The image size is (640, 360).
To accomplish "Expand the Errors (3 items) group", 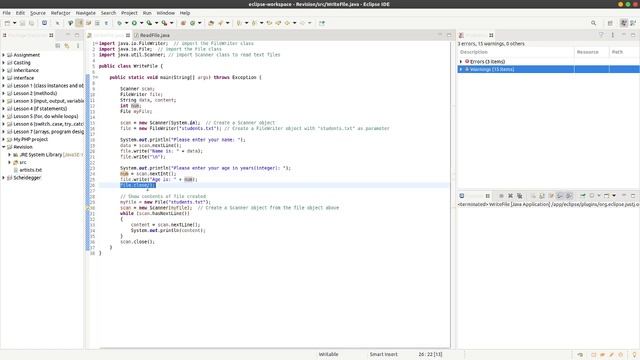I will [461, 62].
